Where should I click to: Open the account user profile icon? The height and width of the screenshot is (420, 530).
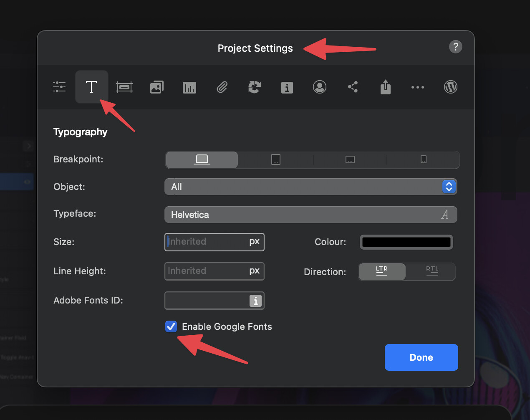(x=320, y=87)
